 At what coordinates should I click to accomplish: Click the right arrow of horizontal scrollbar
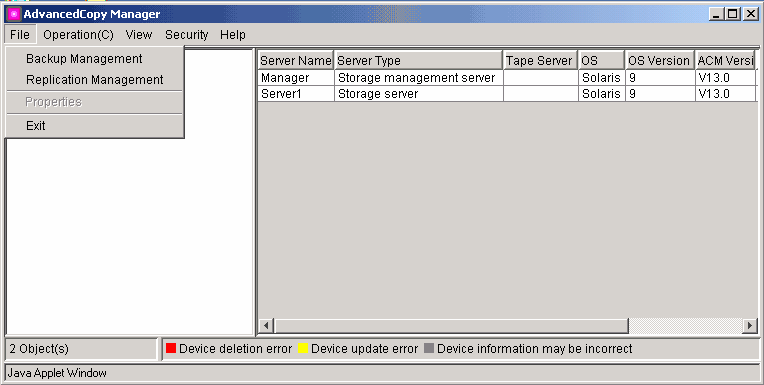click(749, 325)
